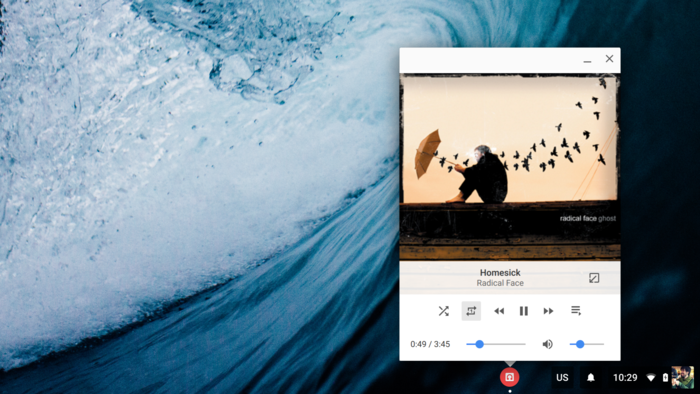700x394 pixels.
Task: Click the red audio player shelf icon
Action: click(x=509, y=377)
